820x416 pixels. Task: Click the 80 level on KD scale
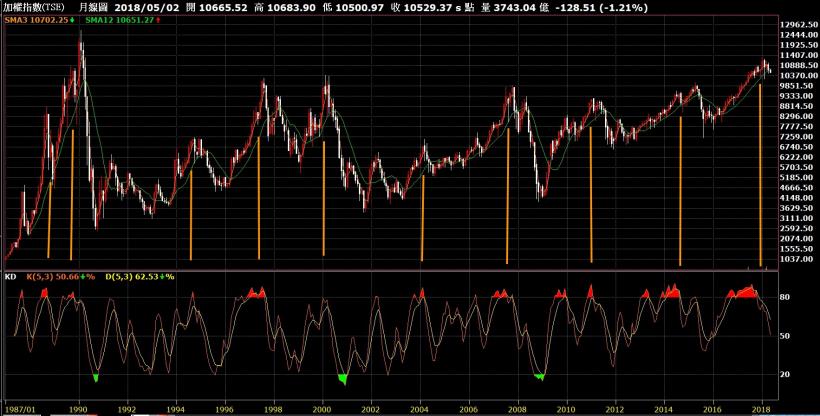pyautogui.click(x=785, y=297)
